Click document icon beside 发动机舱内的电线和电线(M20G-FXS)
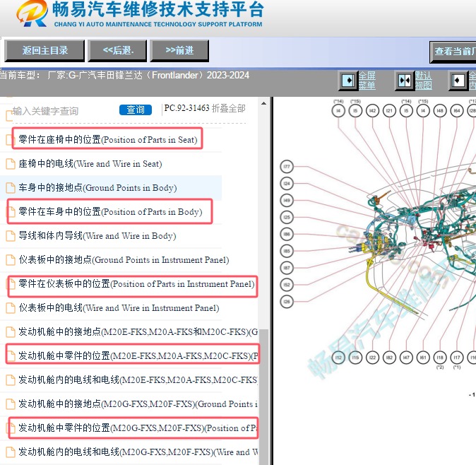Image resolution: width=476 pixels, height=465 pixels. [11, 452]
